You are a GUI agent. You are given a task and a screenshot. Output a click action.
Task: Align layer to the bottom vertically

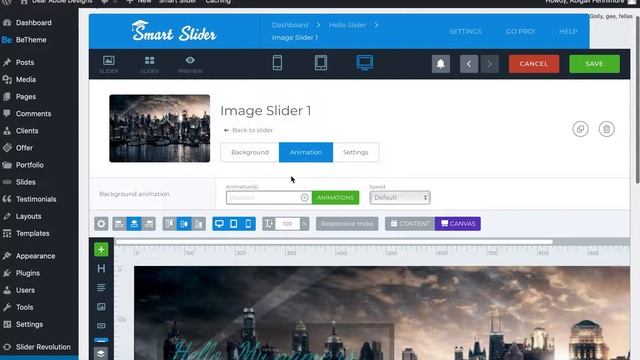pyautogui.click(x=199, y=224)
